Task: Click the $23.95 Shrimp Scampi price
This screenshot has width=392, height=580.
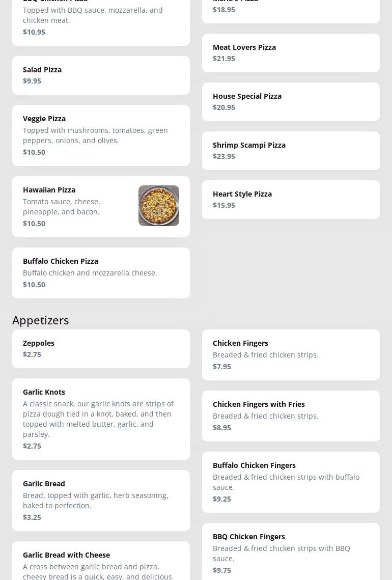Action: coord(224,156)
